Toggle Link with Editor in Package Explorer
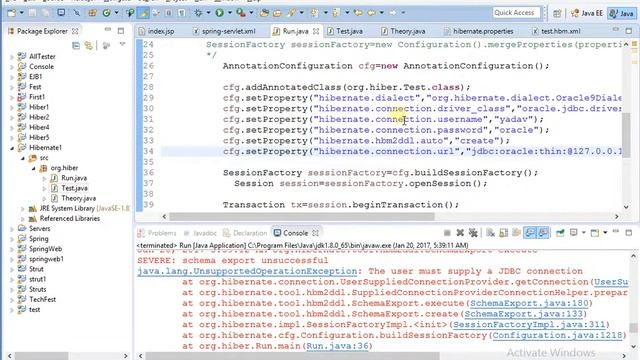640x360 pixels. 89,46
